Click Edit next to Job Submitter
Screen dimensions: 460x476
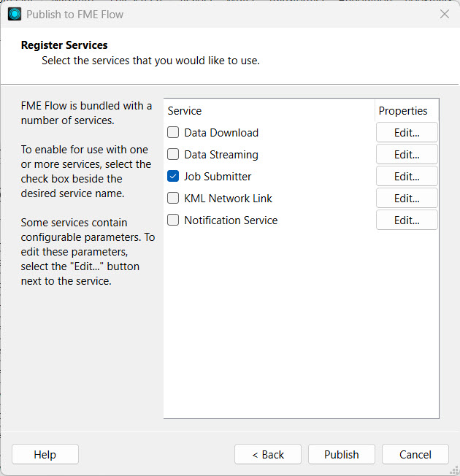tap(407, 177)
